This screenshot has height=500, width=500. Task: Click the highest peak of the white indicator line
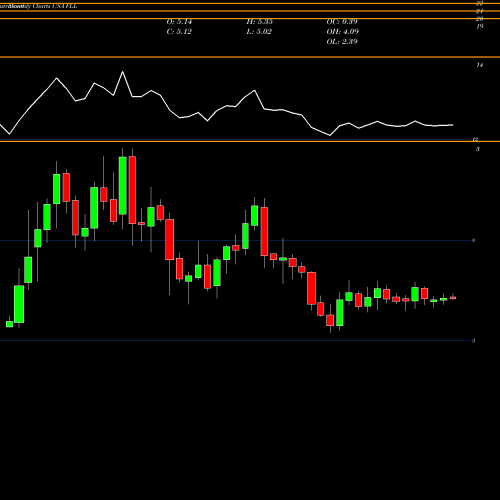coord(122,72)
